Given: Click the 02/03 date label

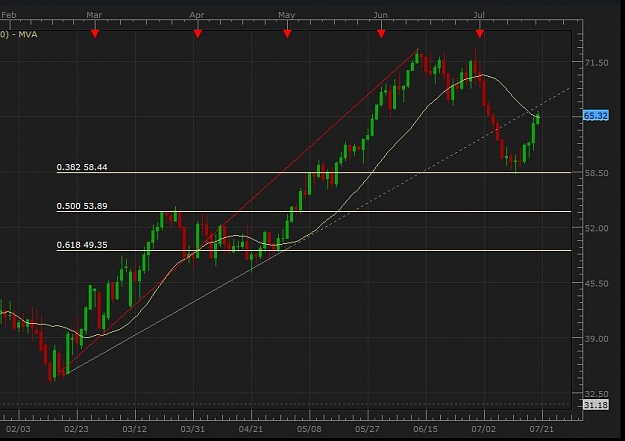Looking at the screenshot, I should [x=18, y=429].
